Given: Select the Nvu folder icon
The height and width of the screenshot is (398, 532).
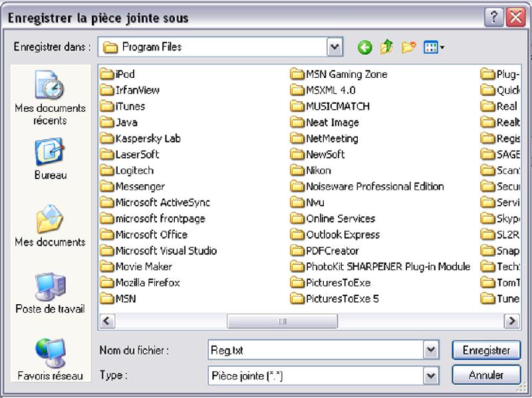Looking at the screenshot, I should tap(297, 202).
